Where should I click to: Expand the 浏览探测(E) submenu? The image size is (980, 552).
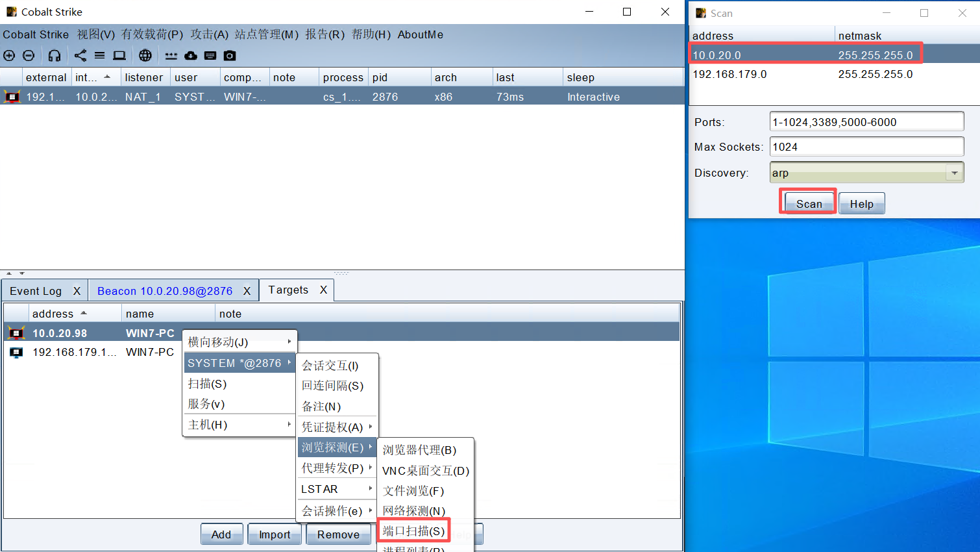click(337, 447)
